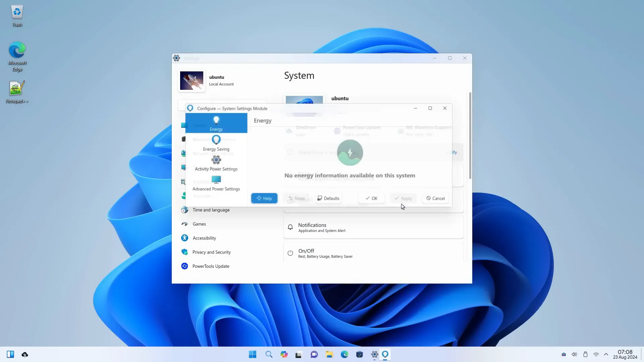Launch Edge from the taskbar

tap(344, 355)
